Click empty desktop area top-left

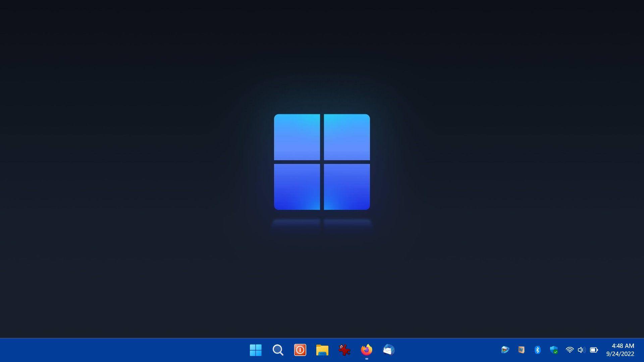pyautogui.click(x=67, y=50)
